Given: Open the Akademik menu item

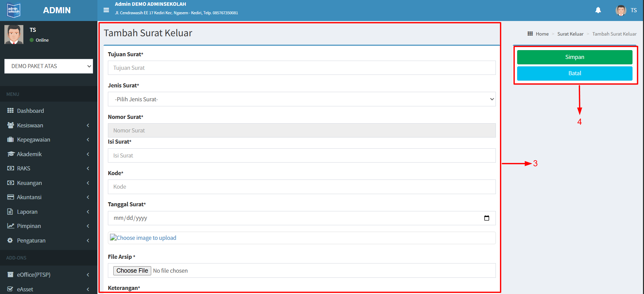Looking at the screenshot, I should point(29,154).
